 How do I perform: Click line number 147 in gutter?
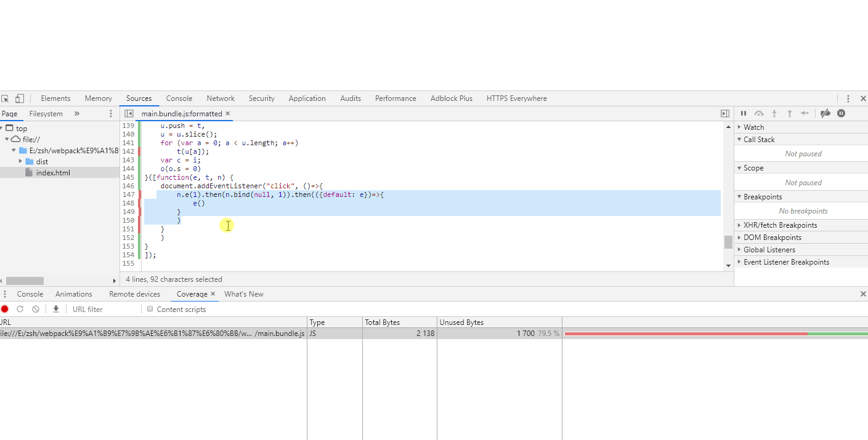coord(128,194)
